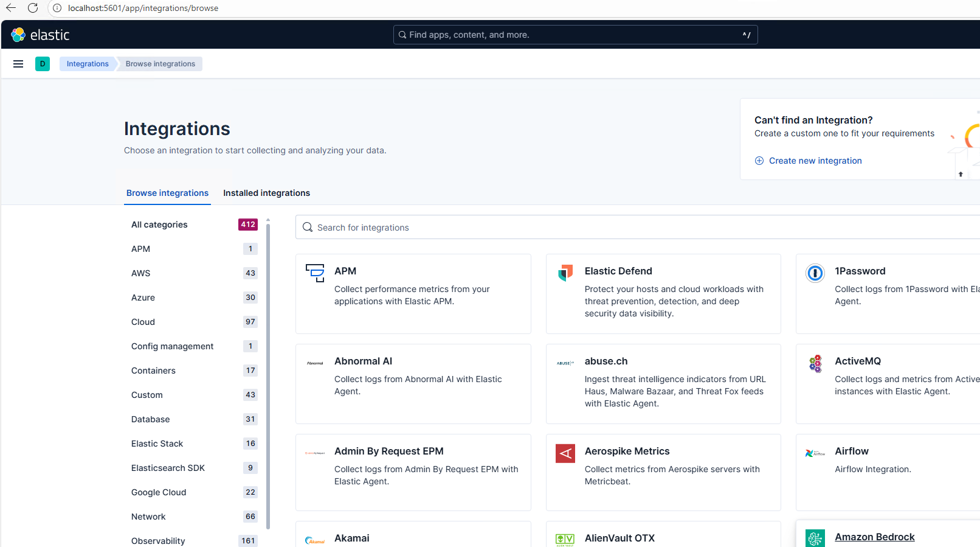Screen dimensions: 980x547
Task: Click Create new integration link
Action: 815,161
